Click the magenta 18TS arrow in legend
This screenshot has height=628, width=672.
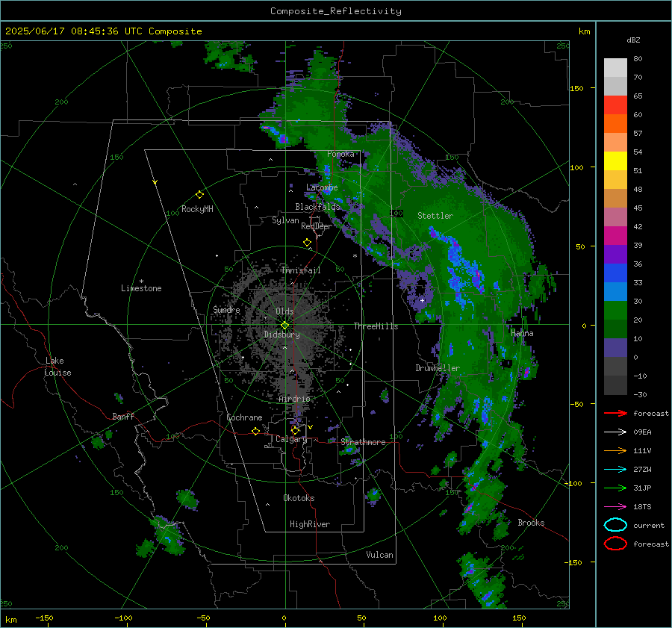pos(615,507)
